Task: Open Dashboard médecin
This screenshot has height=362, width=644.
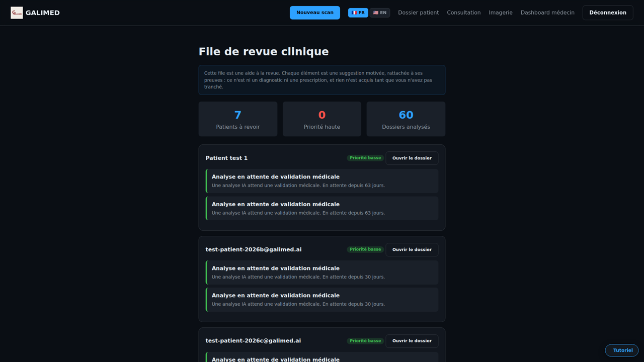Action: pyautogui.click(x=547, y=13)
